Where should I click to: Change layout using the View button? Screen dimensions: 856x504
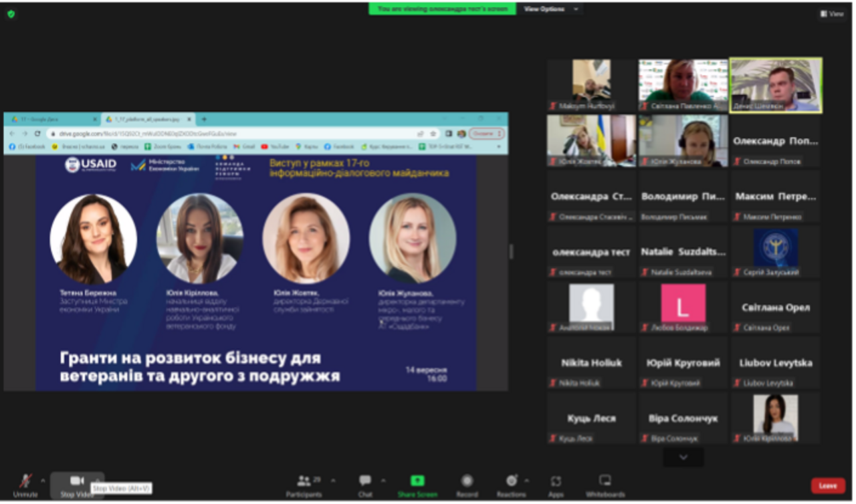coord(832,13)
